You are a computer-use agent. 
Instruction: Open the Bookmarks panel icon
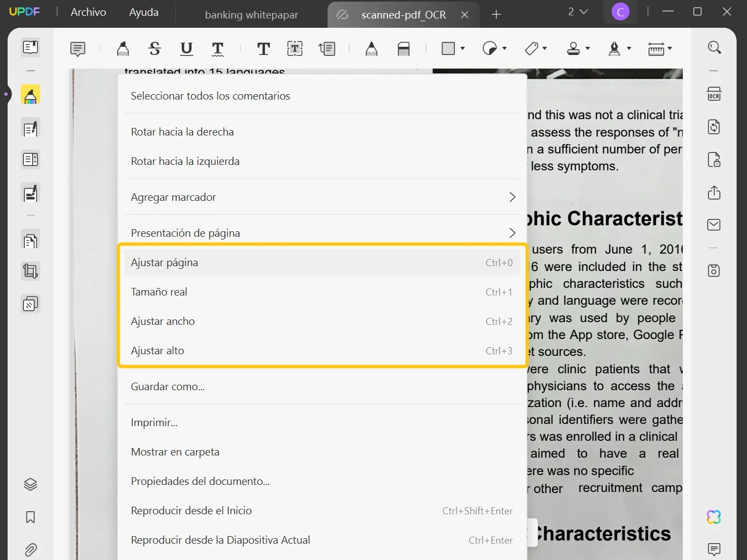pos(30,517)
